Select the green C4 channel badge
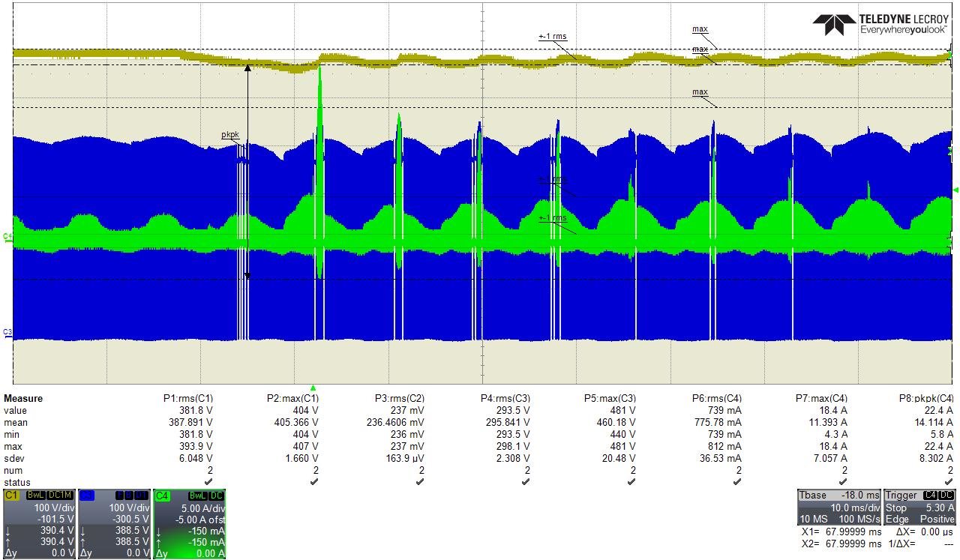The width and height of the screenshot is (960, 560). (x=162, y=496)
